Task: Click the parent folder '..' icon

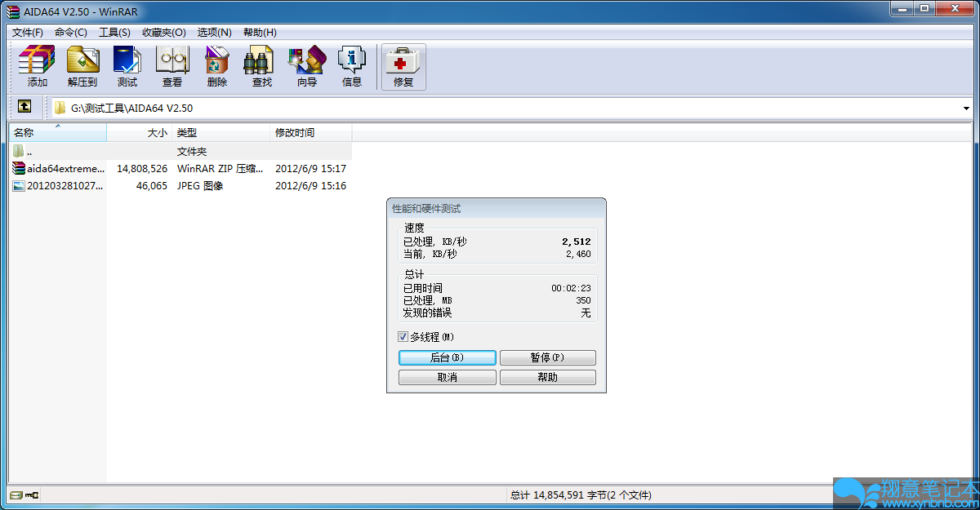Action: click(x=19, y=151)
